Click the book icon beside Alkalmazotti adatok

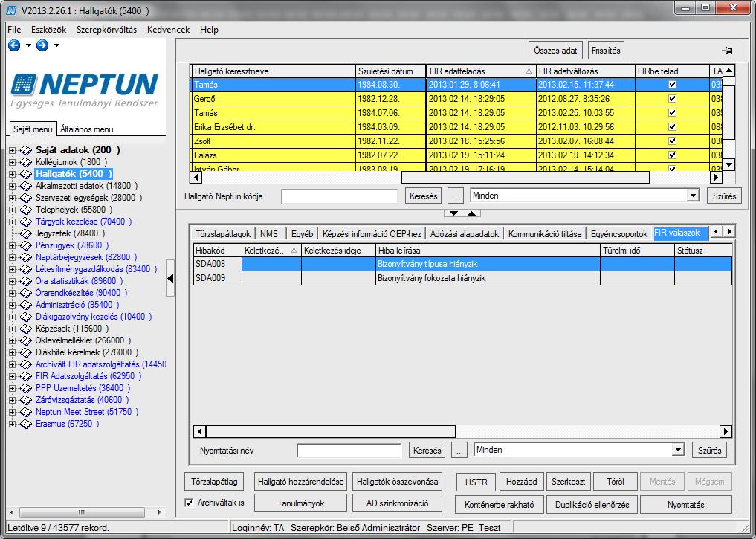coord(26,186)
